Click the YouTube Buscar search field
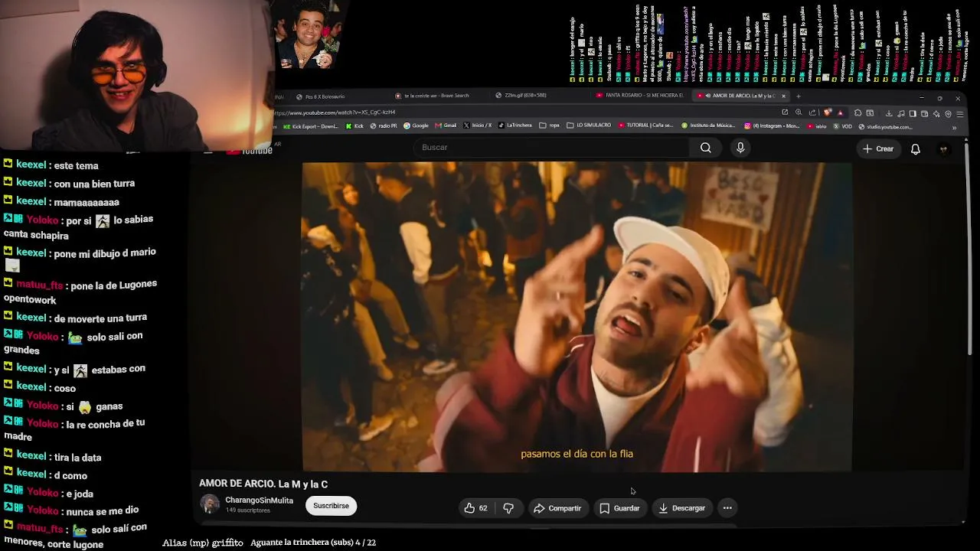Image resolution: width=980 pixels, height=551 pixels. pyautogui.click(x=551, y=148)
